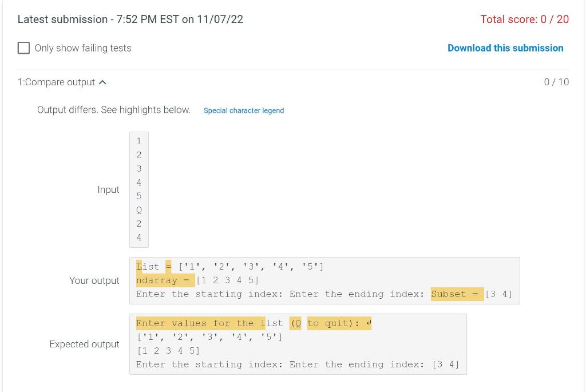This screenshot has height=392, width=586.
Task: Click the highlighted newline character in Expected output
Action: (369, 323)
